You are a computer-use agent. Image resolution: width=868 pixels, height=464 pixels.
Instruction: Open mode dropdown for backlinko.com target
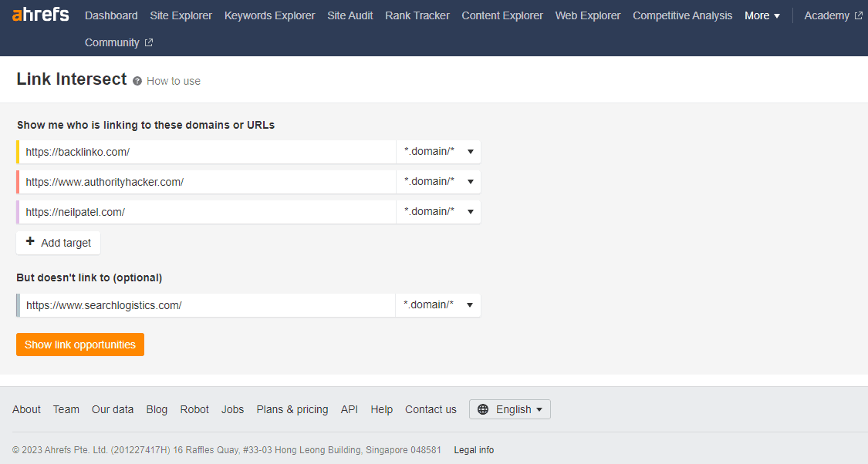[x=438, y=152]
